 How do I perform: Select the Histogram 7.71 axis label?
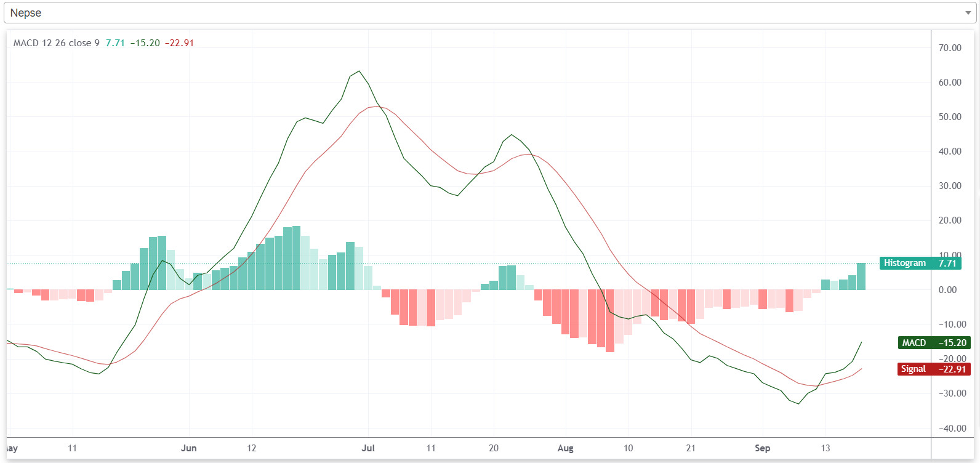920,263
